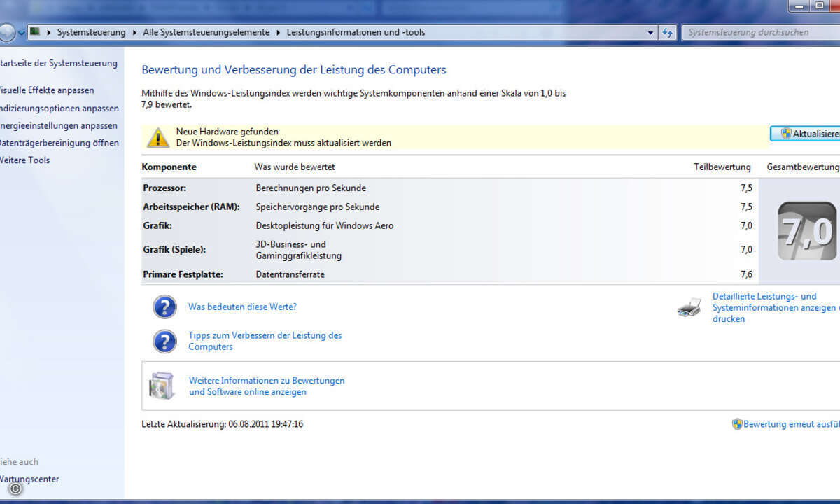Click the yellow warning triangle icon
The image size is (840, 504).
click(158, 137)
